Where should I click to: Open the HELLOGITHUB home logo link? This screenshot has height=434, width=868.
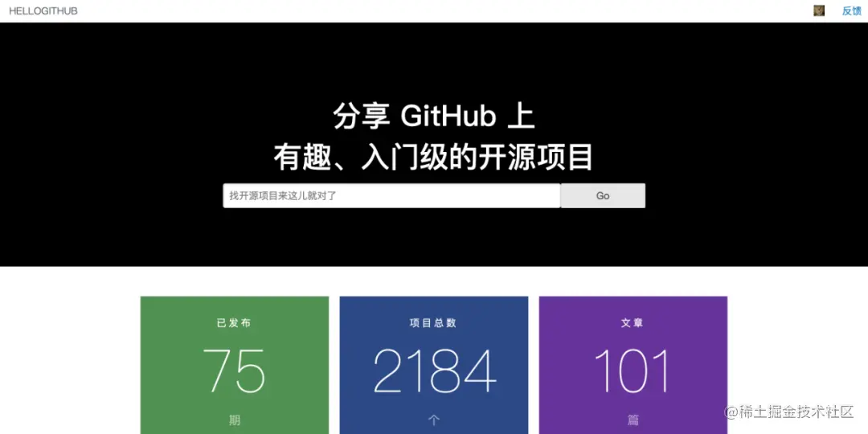tap(43, 11)
